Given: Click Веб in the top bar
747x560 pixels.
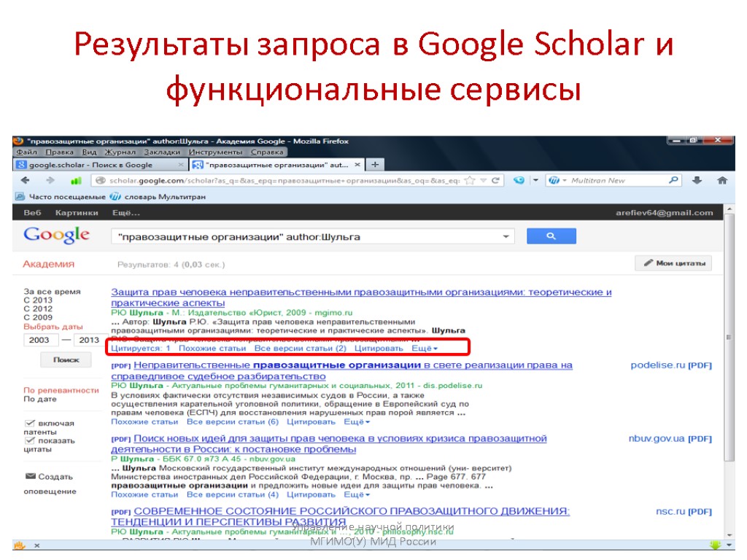Looking at the screenshot, I should [32, 213].
